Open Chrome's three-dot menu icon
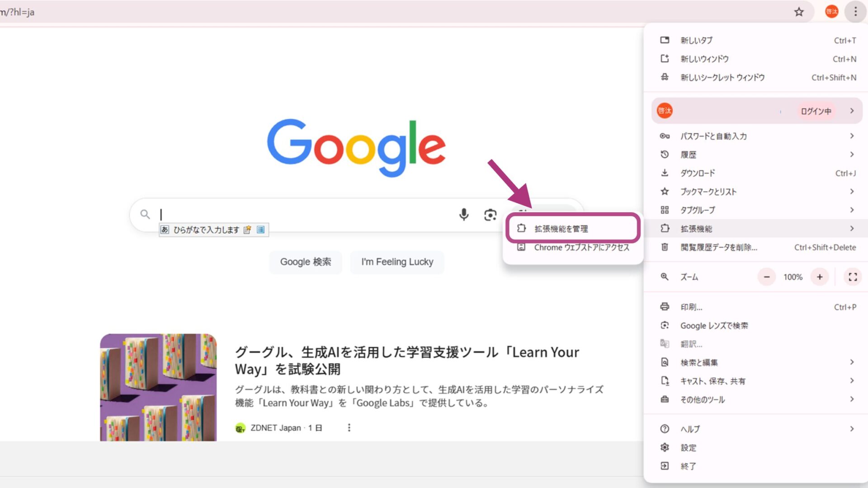The width and height of the screenshot is (868, 488). coord(855,12)
